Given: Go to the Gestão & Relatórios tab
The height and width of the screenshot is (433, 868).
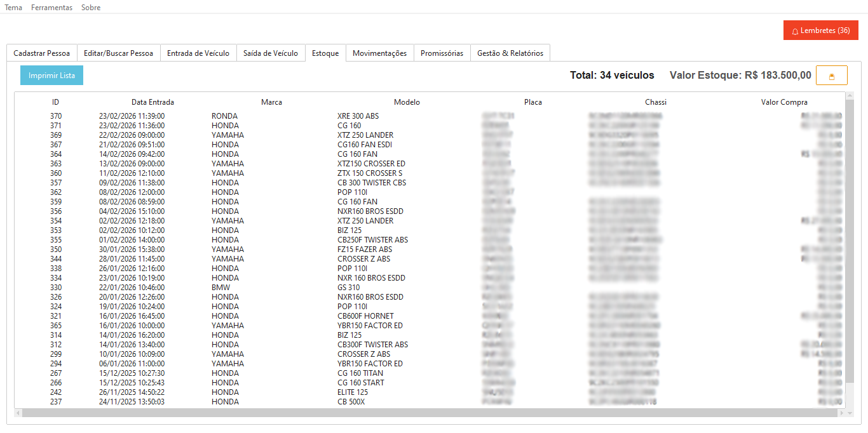Looking at the screenshot, I should pyautogui.click(x=510, y=53).
